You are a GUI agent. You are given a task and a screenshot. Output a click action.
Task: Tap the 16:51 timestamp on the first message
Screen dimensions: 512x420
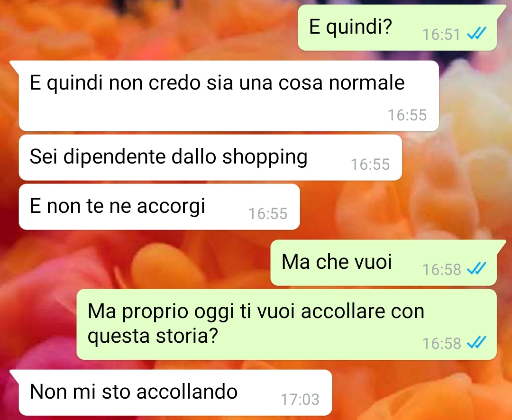coord(441,34)
